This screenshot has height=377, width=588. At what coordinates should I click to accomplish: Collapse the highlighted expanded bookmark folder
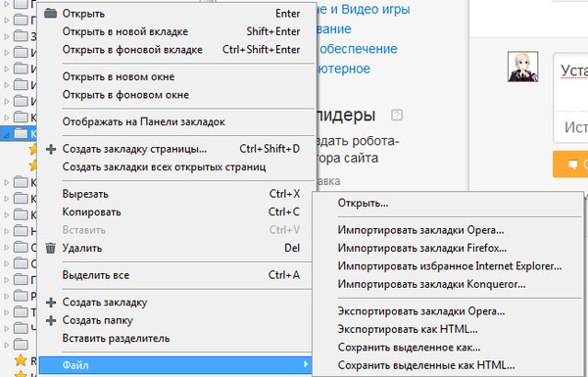click(x=7, y=134)
